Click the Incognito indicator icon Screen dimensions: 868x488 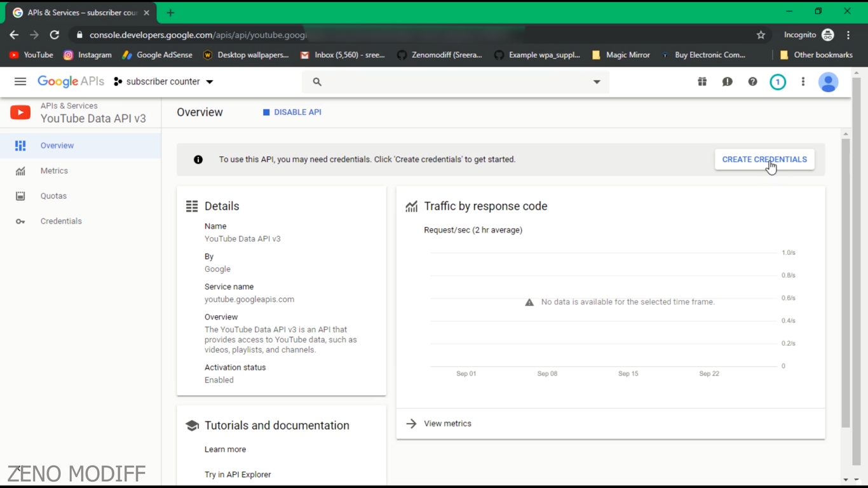[827, 35]
